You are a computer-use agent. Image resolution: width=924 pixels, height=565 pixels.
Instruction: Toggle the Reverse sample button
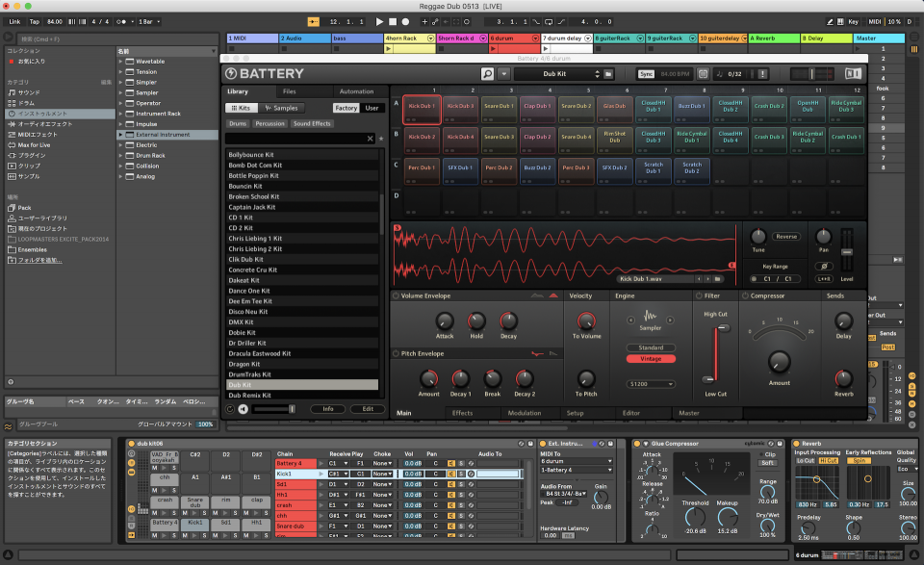pos(786,236)
